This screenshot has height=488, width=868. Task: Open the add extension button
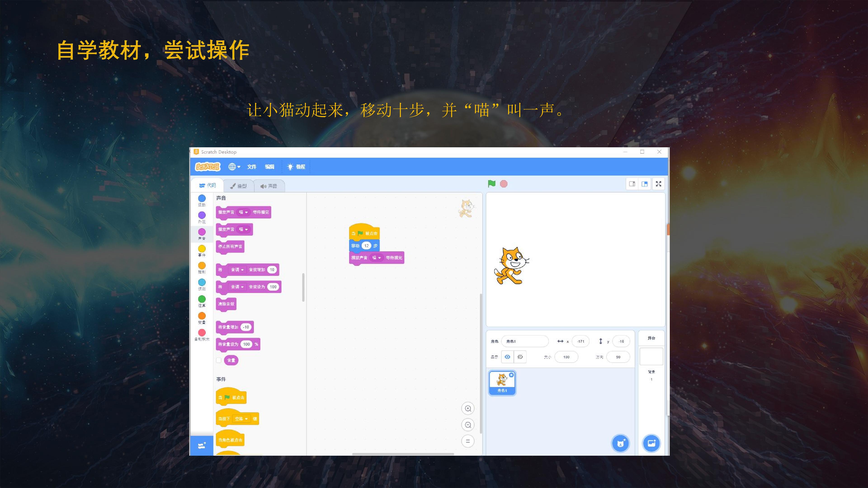point(201,446)
